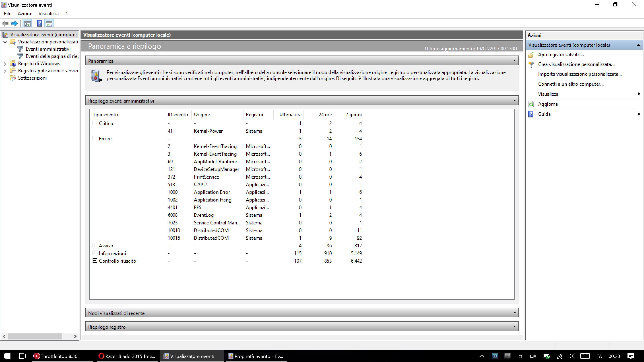Open the Guida submenu in Azioni pane

pyautogui.click(x=584, y=114)
